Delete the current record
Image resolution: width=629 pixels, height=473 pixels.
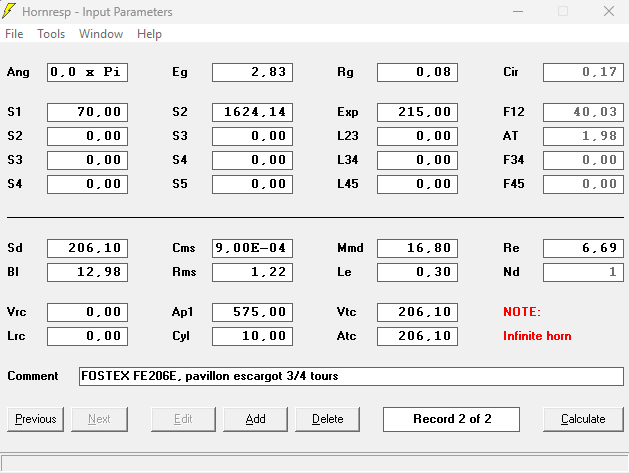pos(327,419)
